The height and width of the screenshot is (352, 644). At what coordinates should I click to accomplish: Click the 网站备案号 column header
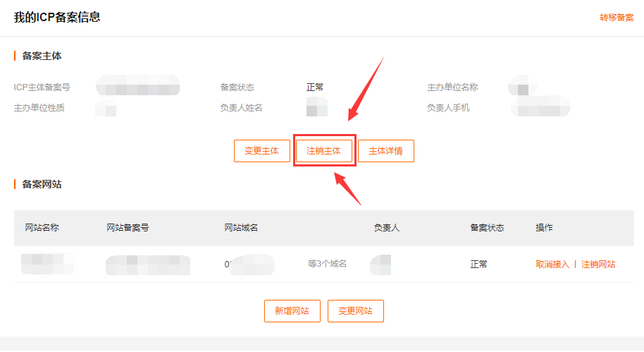point(128,227)
